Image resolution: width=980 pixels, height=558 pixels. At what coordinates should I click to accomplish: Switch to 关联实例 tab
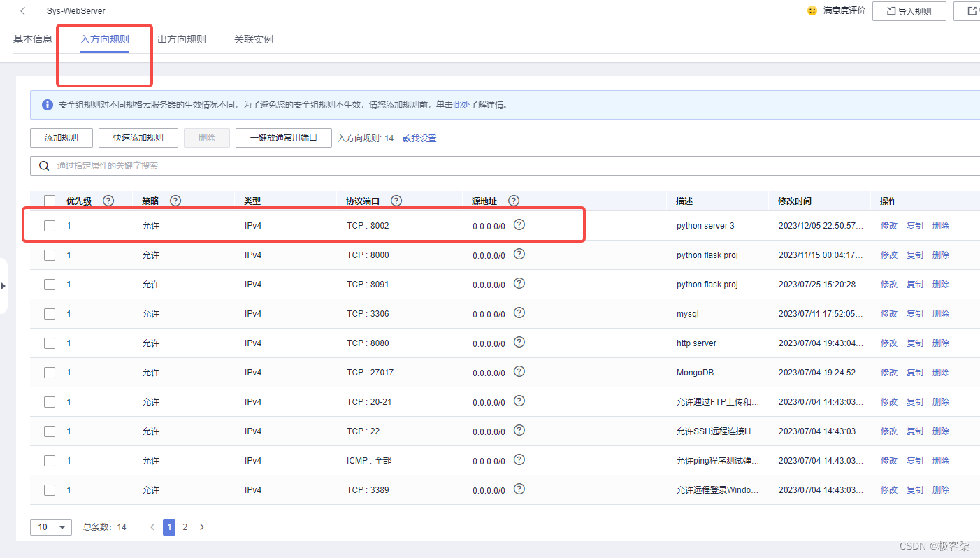(x=254, y=39)
